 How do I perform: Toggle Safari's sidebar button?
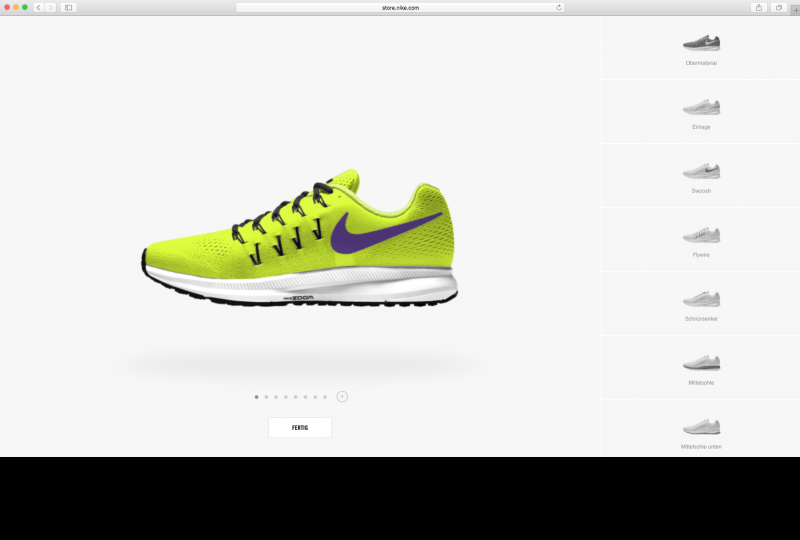[x=68, y=7]
